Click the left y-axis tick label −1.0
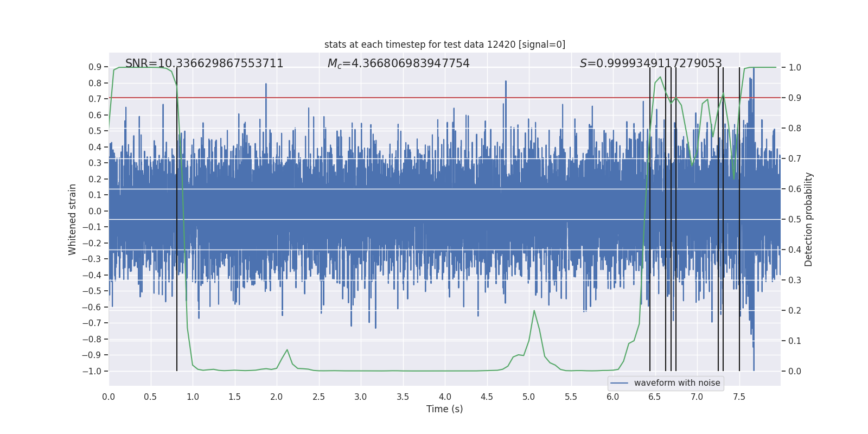Screen dimensions: 868x434 [x=92, y=371]
